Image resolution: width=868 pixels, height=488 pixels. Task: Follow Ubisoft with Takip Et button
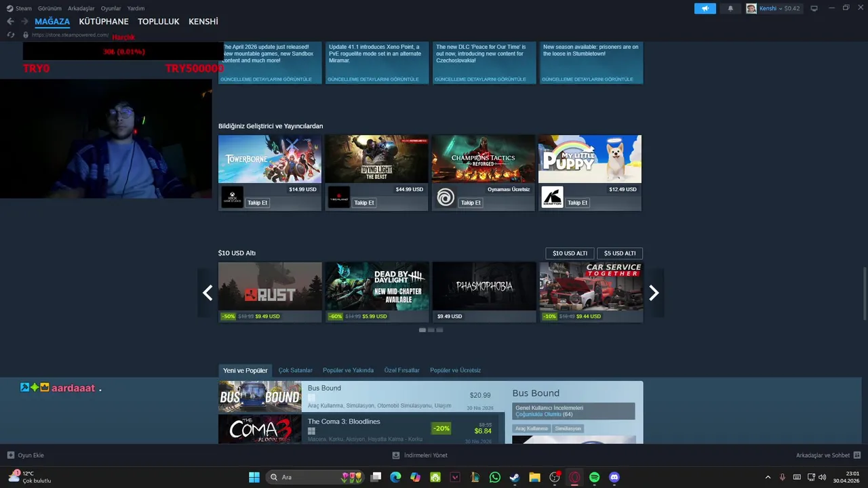(x=471, y=203)
